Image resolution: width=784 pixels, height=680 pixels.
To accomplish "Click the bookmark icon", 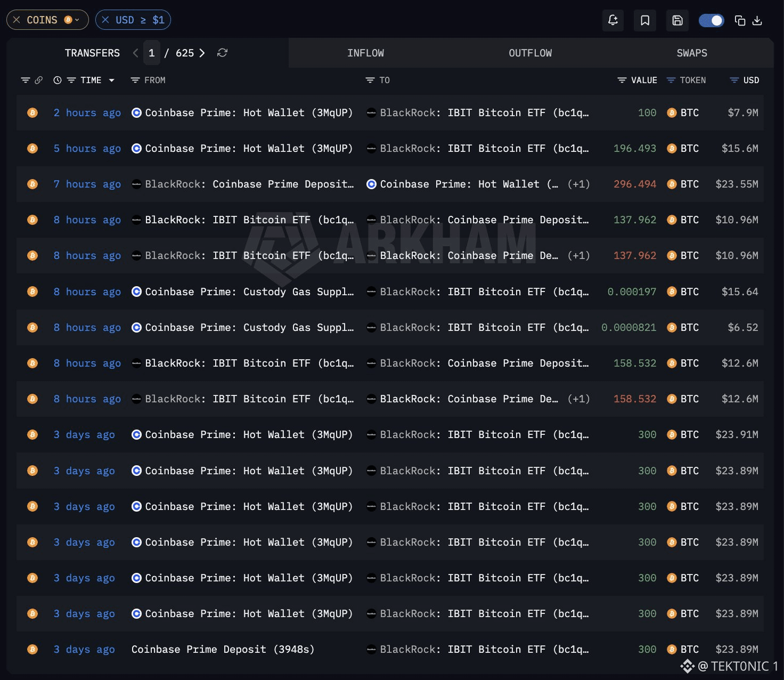I will (x=645, y=20).
